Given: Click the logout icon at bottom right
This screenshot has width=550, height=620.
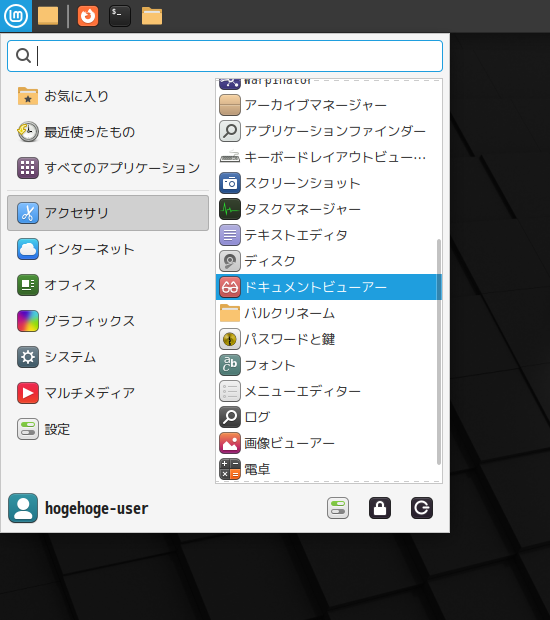Looking at the screenshot, I should [x=421, y=508].
